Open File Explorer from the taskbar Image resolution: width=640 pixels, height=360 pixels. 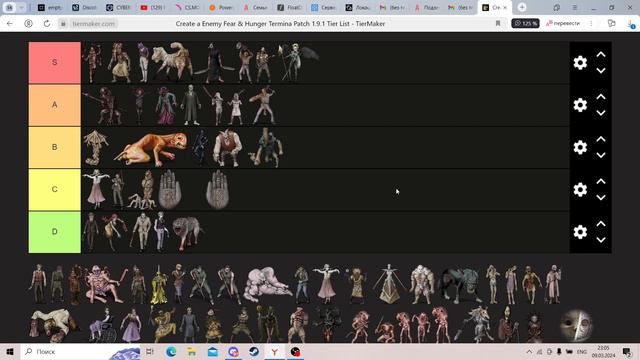click(192, 351)
